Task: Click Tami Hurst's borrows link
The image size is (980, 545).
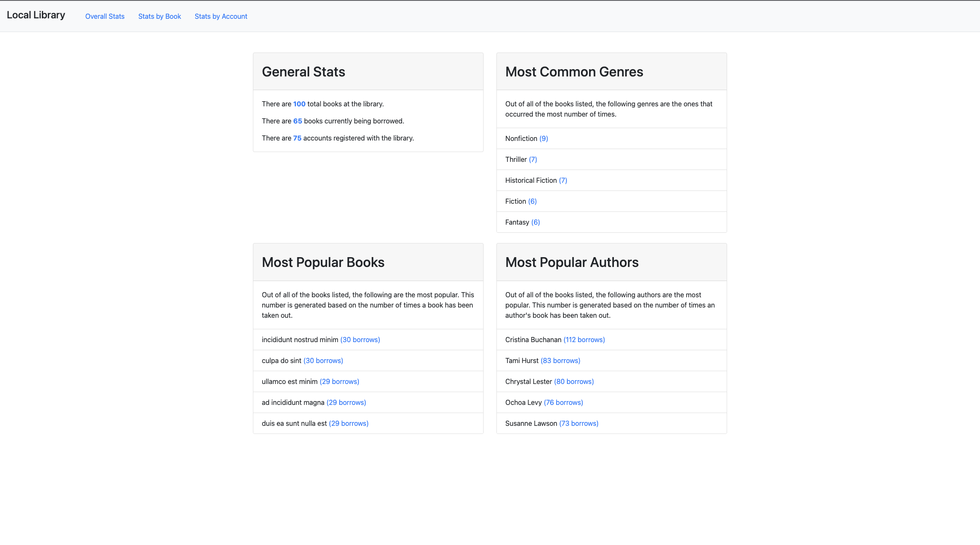Action: [x=560, y=360]
